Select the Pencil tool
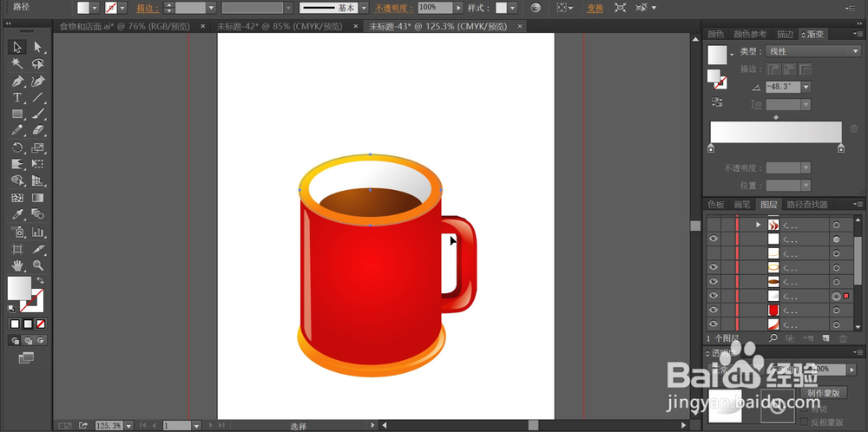The height and width of the screenshot is (432, 868). pyautogui.click(x=17, y=130)
